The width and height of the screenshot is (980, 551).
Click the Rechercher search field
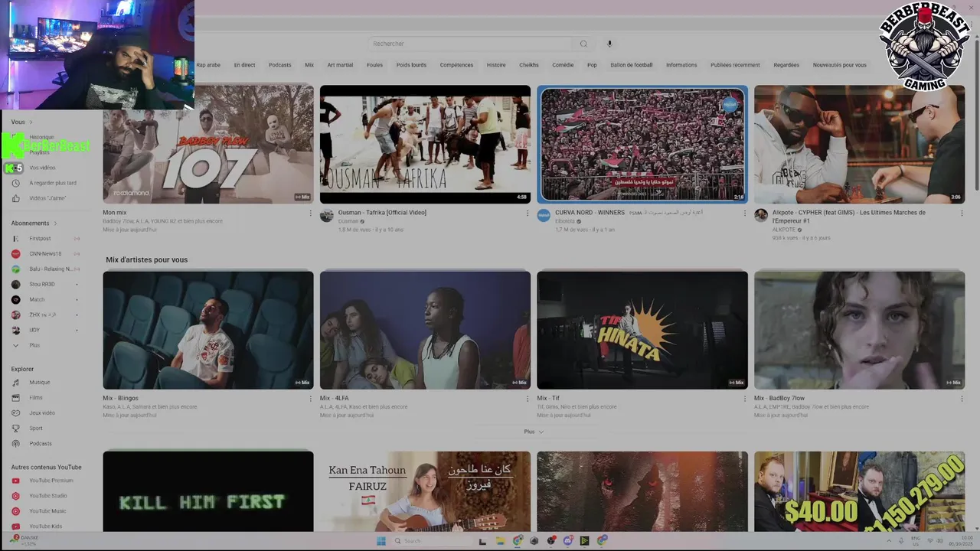coord(471,44)
